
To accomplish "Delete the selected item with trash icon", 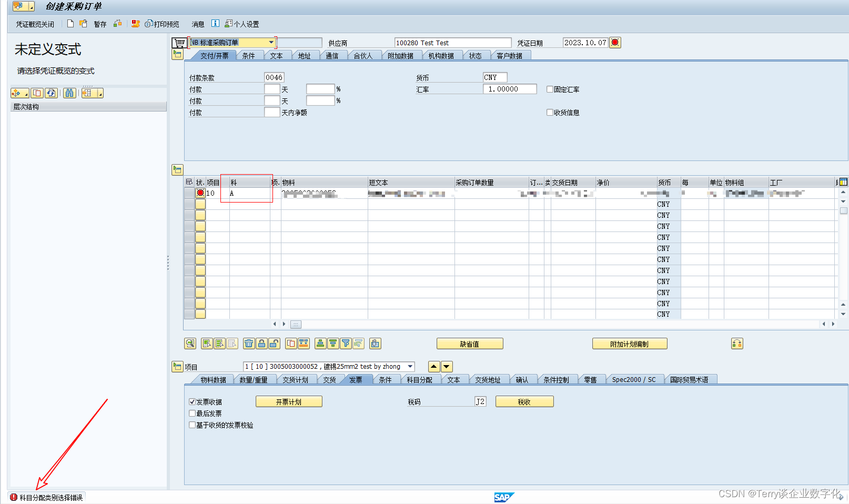I will point(249,344).
